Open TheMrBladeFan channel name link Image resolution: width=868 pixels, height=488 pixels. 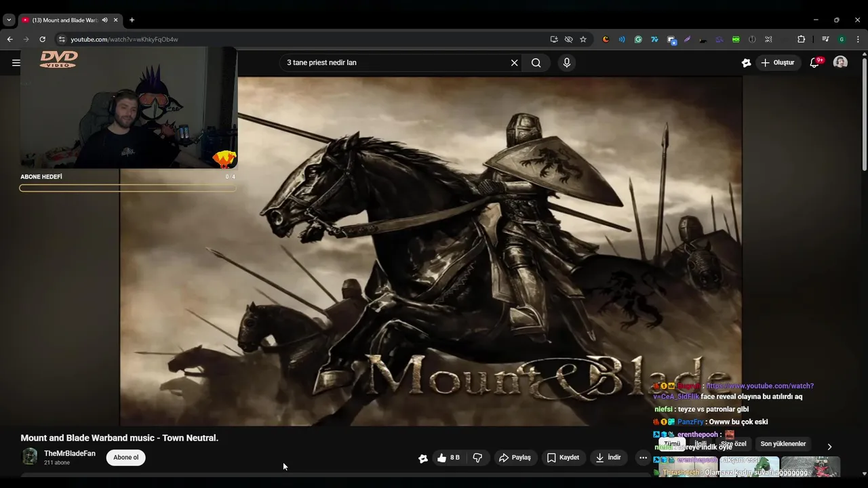[70, 453]
